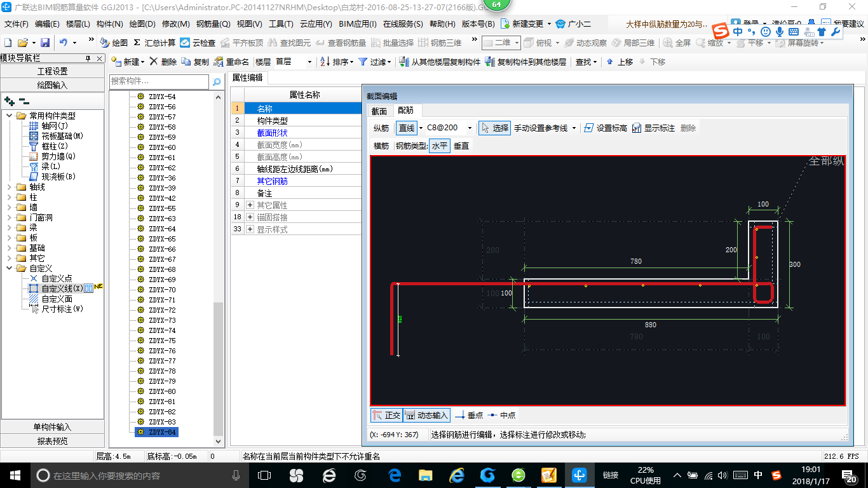Open the 二维 view mode dropdown
868x488 pixels.
point(517,43)
